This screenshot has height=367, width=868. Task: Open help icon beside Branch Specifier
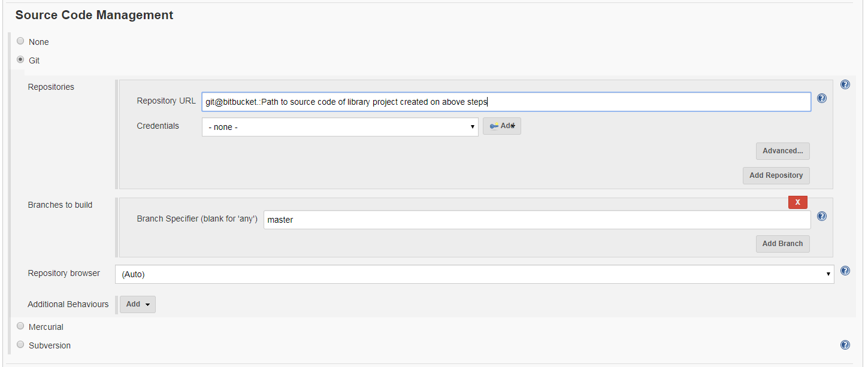click(x=821, y=216)
